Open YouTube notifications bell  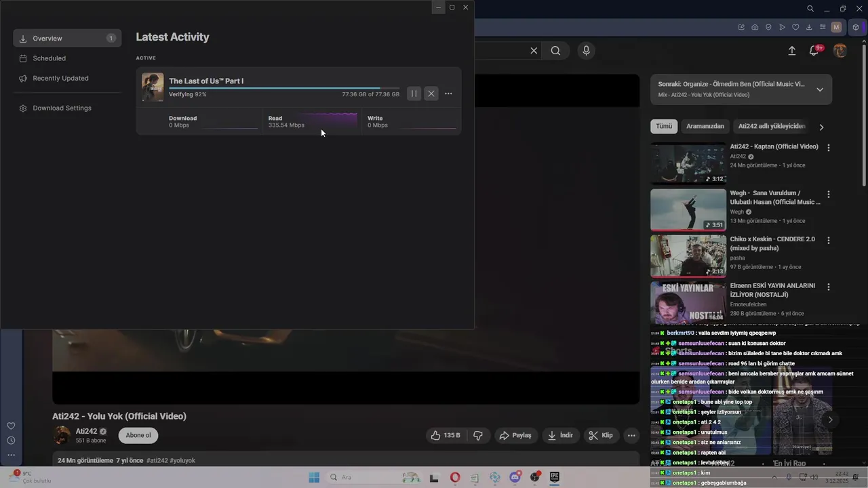pyautogui.click(x=814, y=51)
